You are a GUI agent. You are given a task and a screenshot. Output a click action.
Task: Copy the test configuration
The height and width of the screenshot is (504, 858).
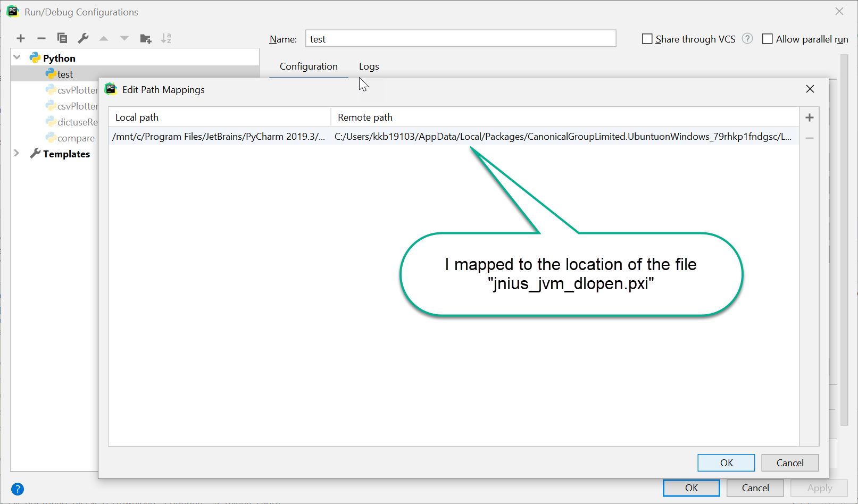coord(62,38)
